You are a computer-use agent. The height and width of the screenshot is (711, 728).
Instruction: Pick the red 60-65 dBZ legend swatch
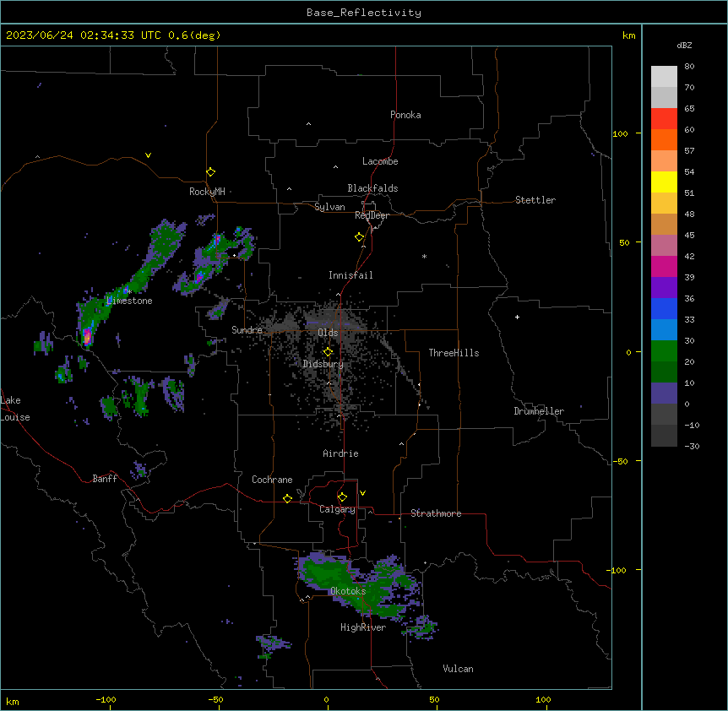click(664, 119)
